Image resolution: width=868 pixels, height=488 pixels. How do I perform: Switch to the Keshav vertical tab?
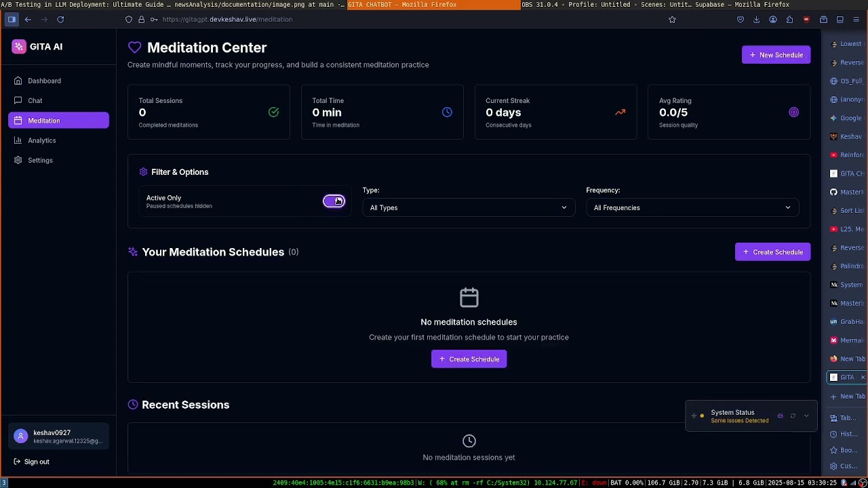(x=847, y=136)
